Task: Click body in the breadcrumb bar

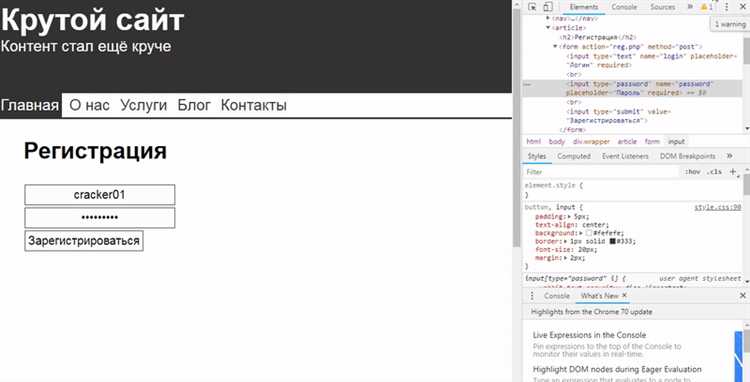Action: coord(557,142)
